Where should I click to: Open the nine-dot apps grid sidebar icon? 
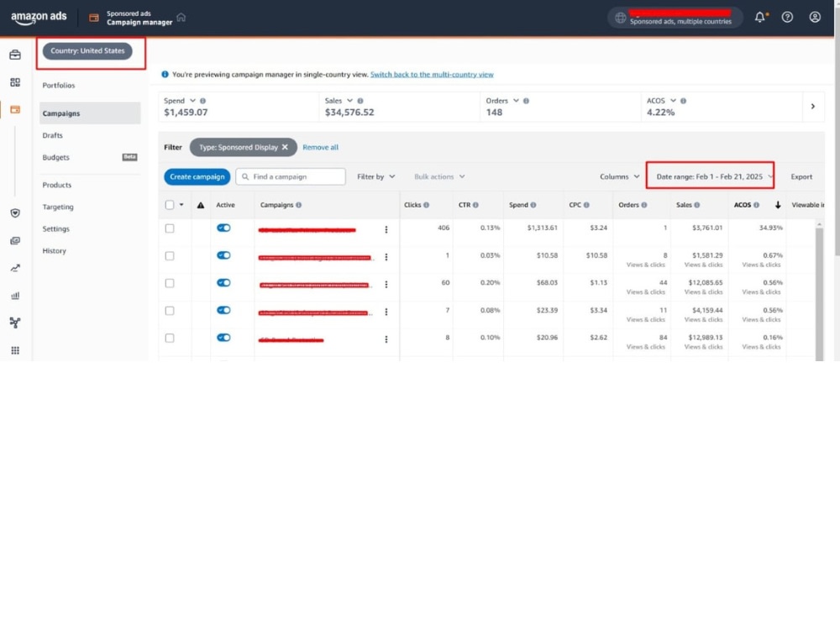[x=15, y=350]
